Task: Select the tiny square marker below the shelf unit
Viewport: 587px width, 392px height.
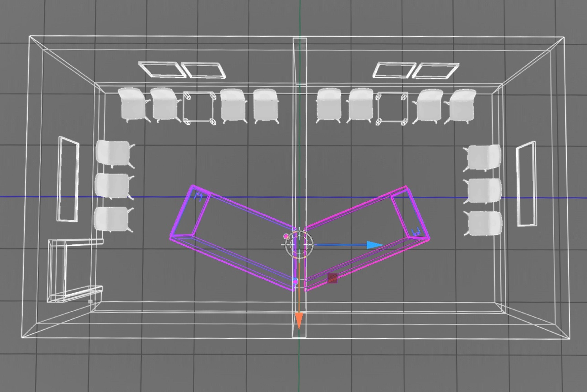Action: click(90, 301)
